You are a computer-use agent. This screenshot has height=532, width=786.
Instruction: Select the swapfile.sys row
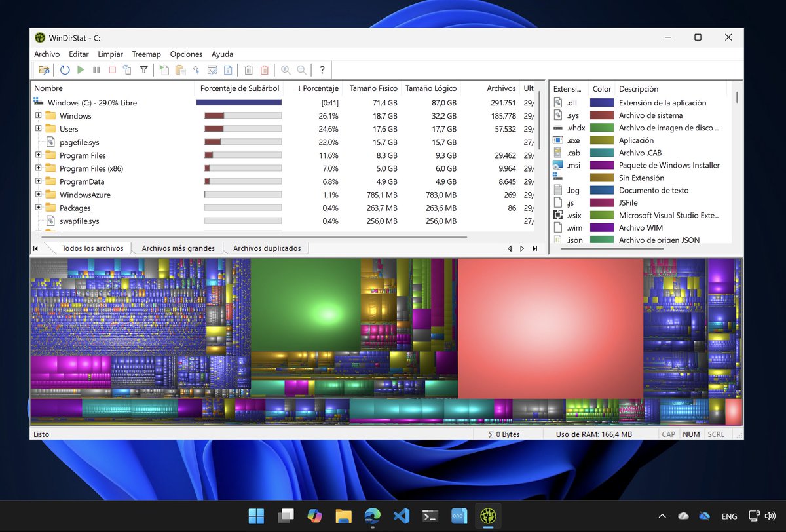pos(284,221)
